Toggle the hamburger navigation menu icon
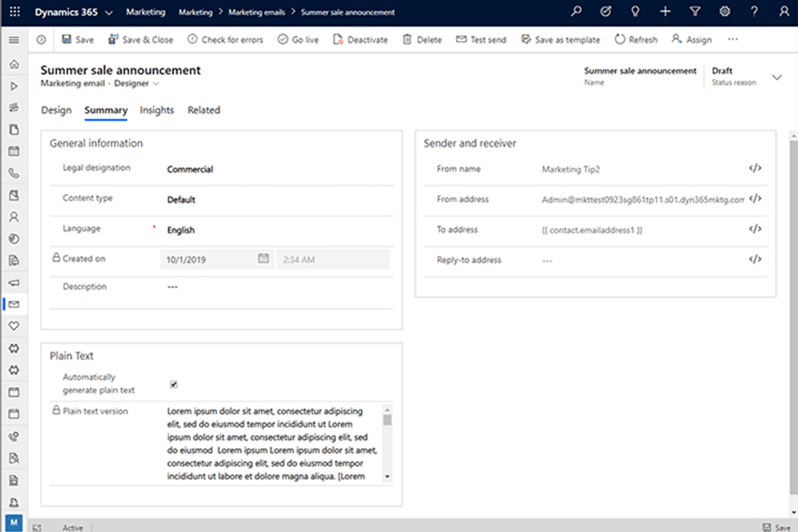The image size is (798, 532). [x=13, y=40]
